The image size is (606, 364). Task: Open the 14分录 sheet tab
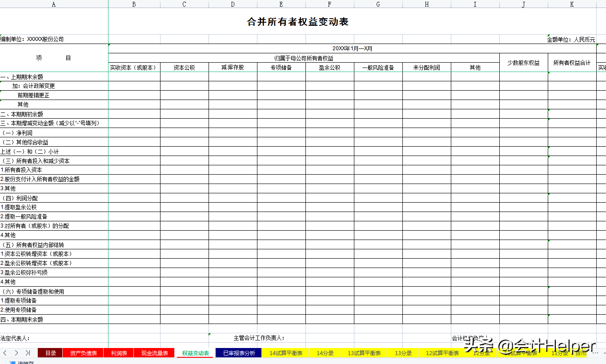point(324,352)
